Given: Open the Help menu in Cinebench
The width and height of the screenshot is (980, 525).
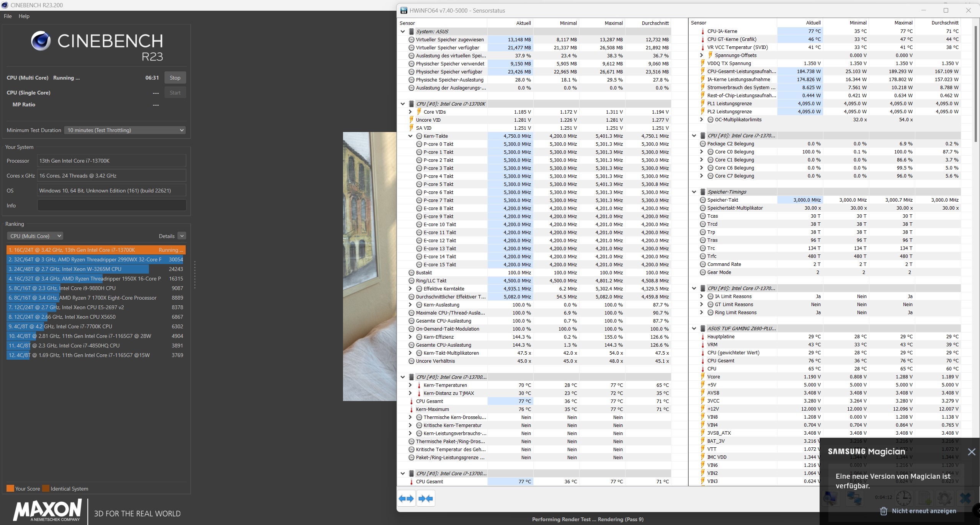Looking at the screenshot, I should click(24, 16).
